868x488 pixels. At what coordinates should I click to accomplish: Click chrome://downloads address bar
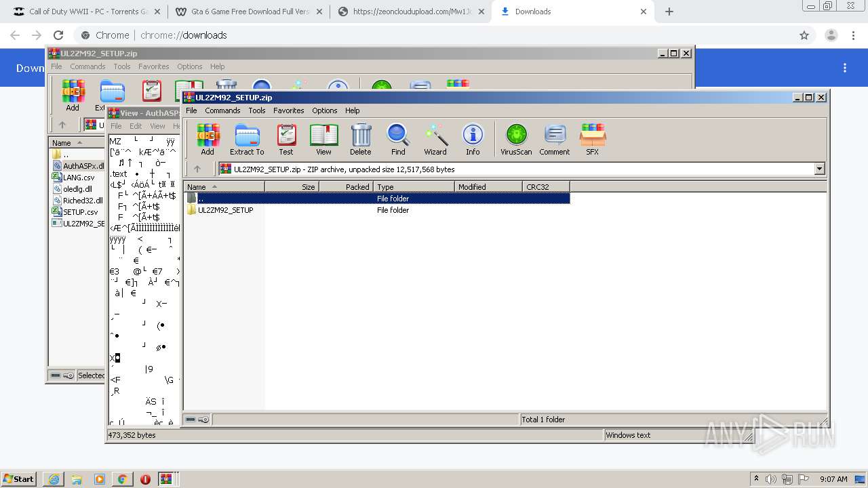(x=434, y=35)
